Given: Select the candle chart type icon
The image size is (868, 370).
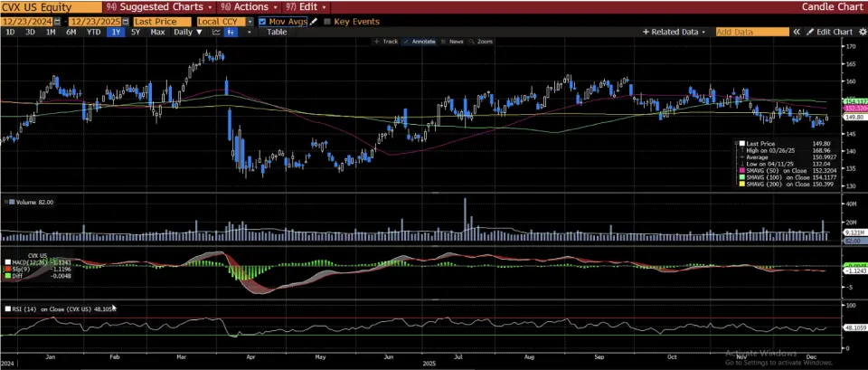Looking at the screenshot, I should click(x=231, y=32).
